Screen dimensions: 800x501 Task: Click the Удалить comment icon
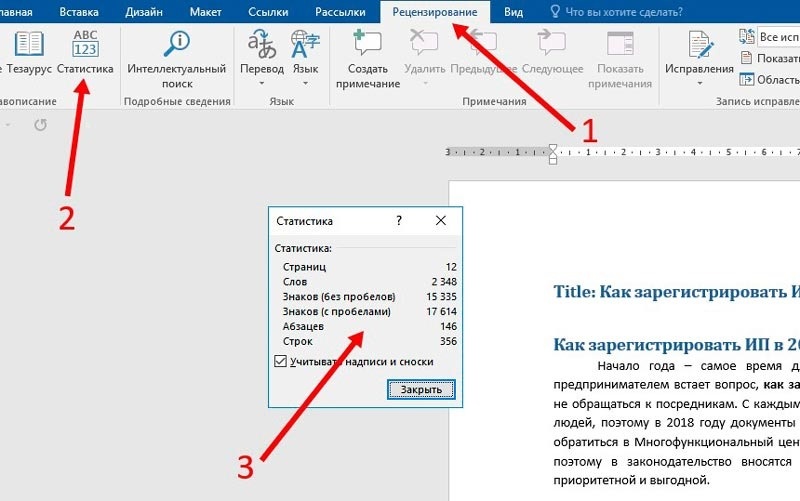coord(424,42)
